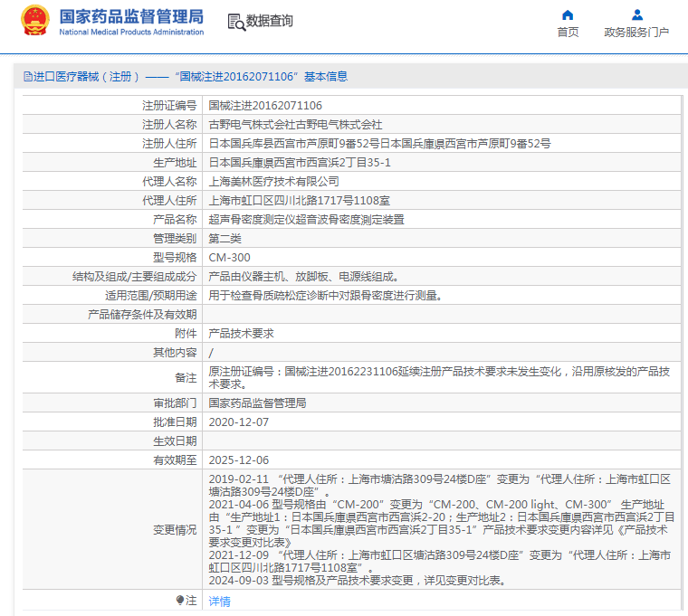Click the 产品名称 row label

(175, 220)
